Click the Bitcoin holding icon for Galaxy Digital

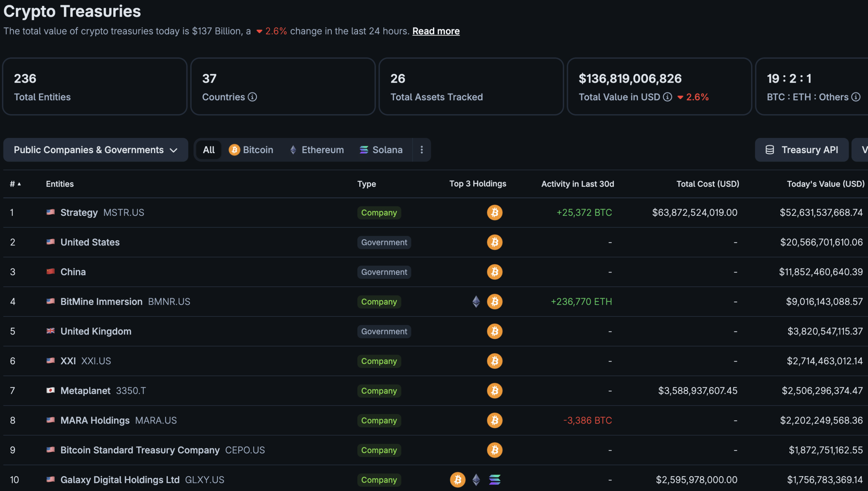458,480
